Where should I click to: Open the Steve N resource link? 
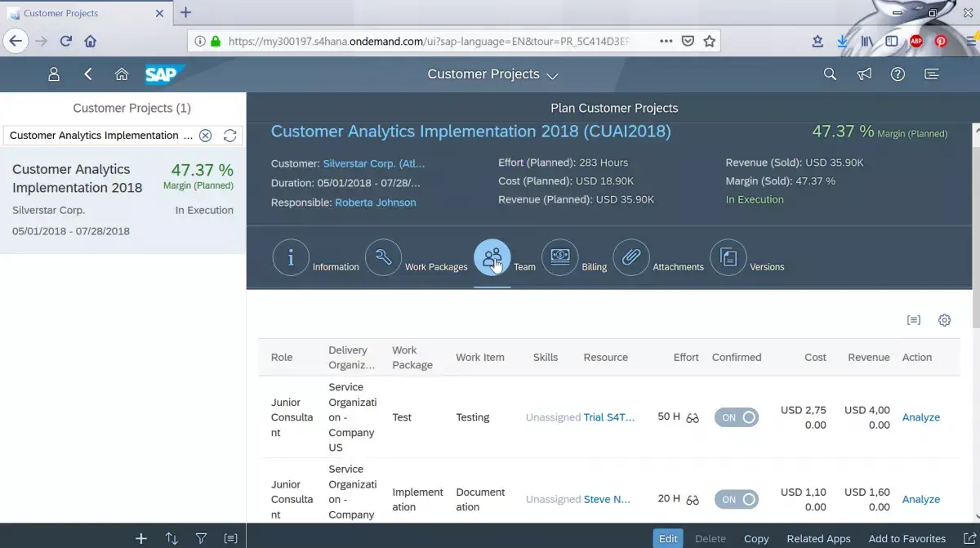click(608, 499)
